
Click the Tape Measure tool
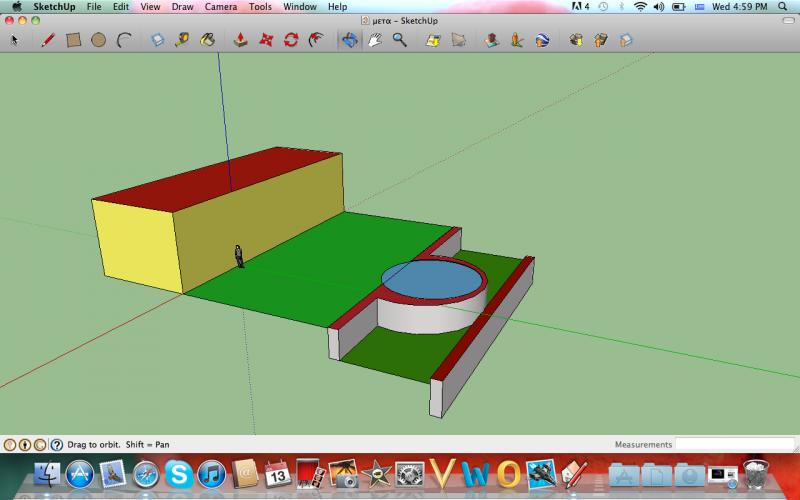[x=182, y=40]
